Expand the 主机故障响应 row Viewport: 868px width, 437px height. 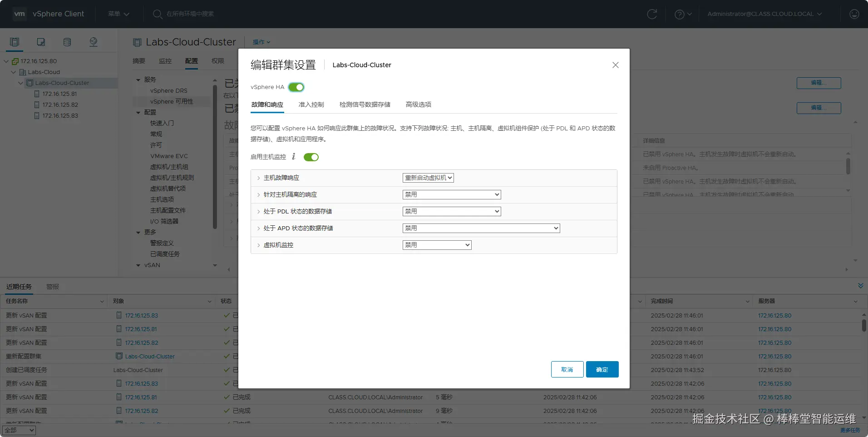258,178
